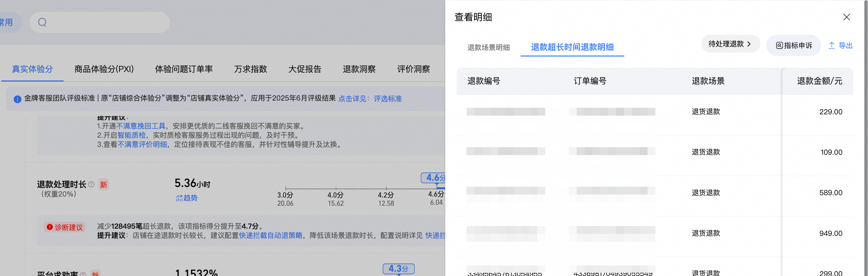This screenshot has height=276, width=868.
Task: Click the 待处理退款 button
Action: click(x=730, y=44)
